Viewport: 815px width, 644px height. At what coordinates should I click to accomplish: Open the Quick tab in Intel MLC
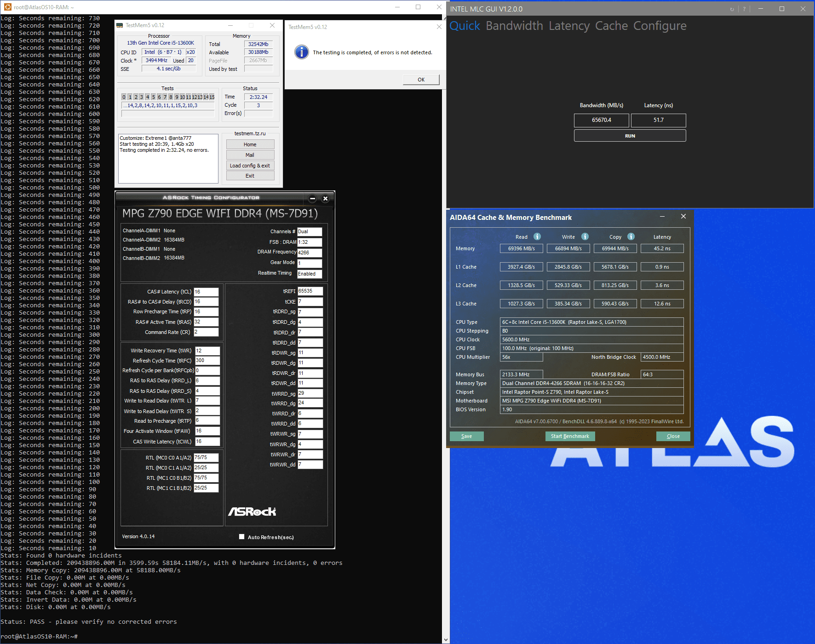point(465,26)
